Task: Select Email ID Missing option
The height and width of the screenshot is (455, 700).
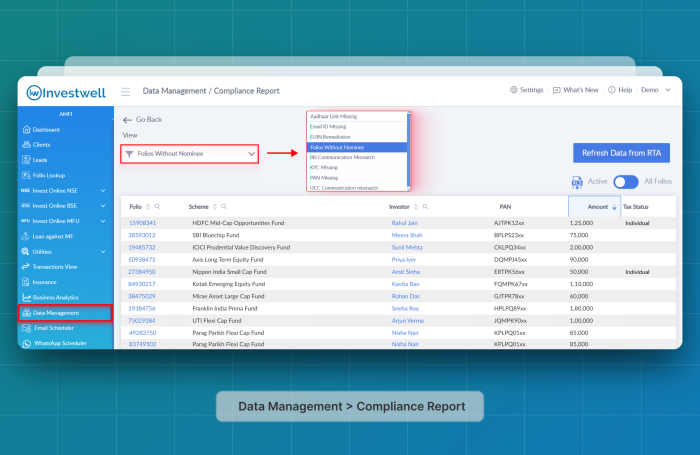Action: (x=357, y=126)
